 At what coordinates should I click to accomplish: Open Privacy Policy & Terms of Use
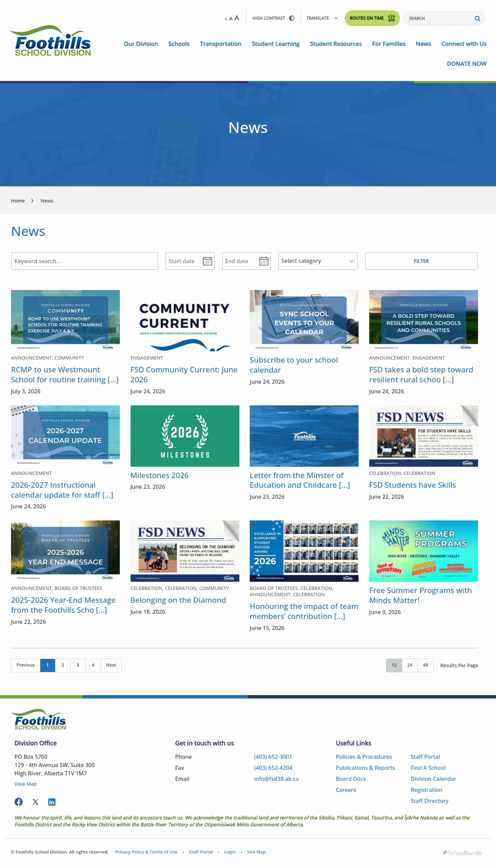146,852
